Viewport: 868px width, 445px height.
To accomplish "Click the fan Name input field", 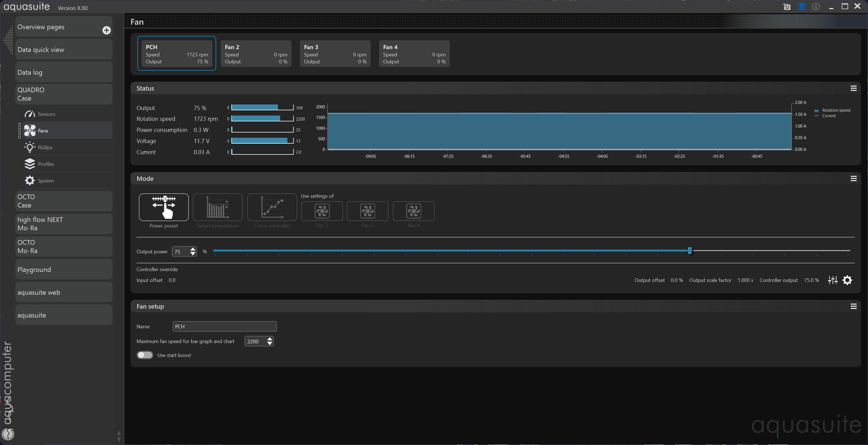I will (x=224, y=326).
